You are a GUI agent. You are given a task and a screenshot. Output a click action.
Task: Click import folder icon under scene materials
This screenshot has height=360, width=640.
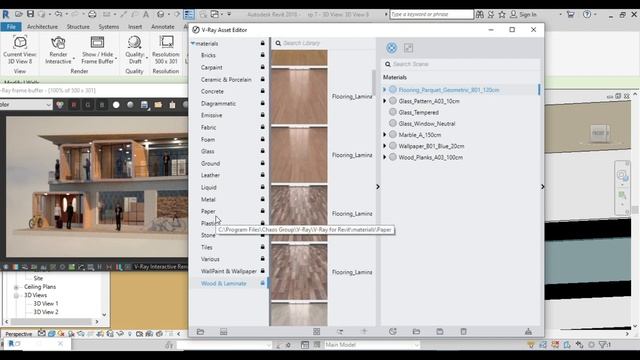[x=416, y=332]
